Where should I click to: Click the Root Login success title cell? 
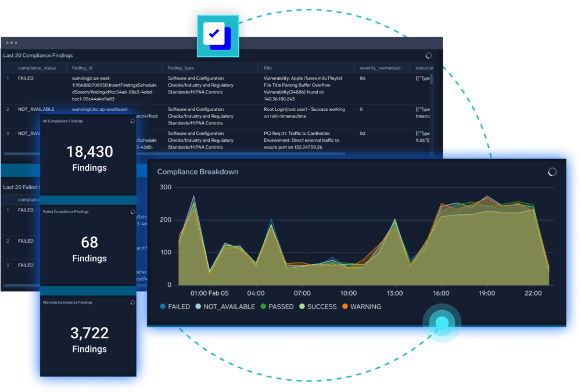(304, 113)
